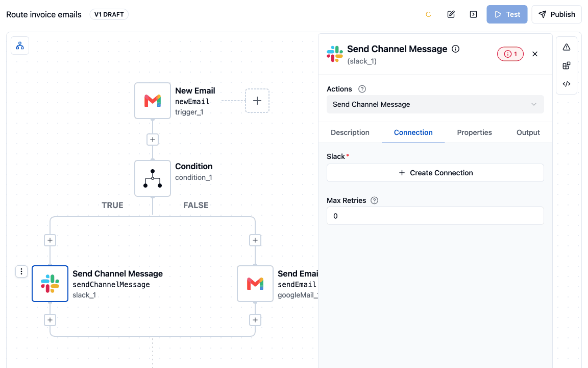Close the Send Channel Message panel

(535, 54)
